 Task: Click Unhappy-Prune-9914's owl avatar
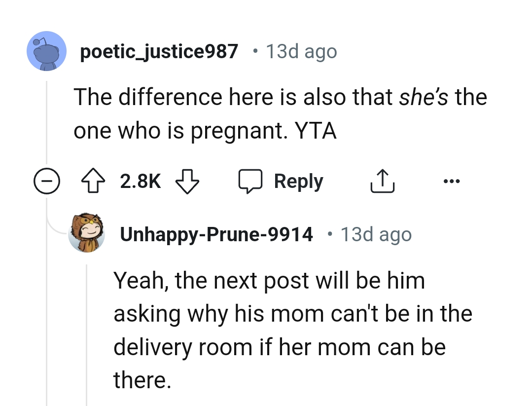coord(87,234)
